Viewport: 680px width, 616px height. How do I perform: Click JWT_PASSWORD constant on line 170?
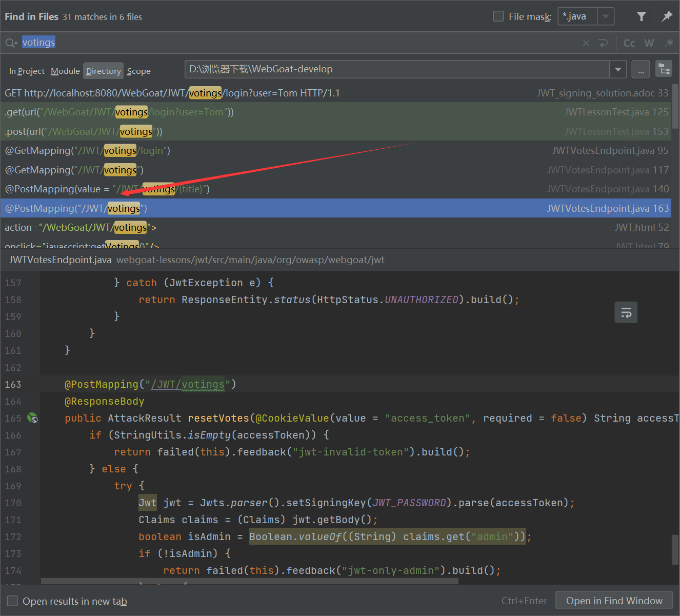(409, 503)
